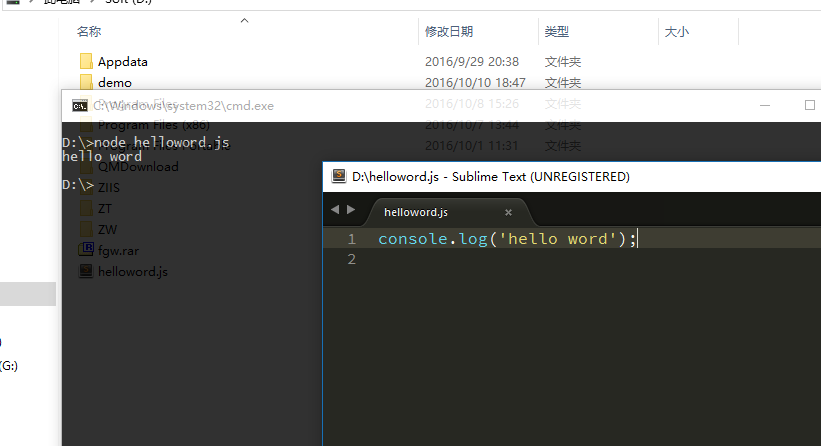Viewport: 821px width, 446px height.
Task: Click line number 2 in Sublime gutter
Action: point(351,260)
